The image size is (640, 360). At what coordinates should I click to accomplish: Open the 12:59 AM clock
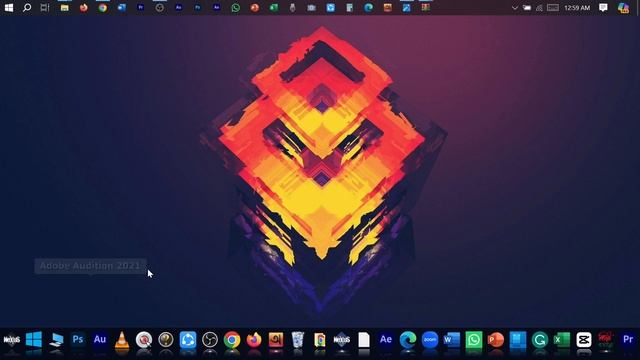577,8
